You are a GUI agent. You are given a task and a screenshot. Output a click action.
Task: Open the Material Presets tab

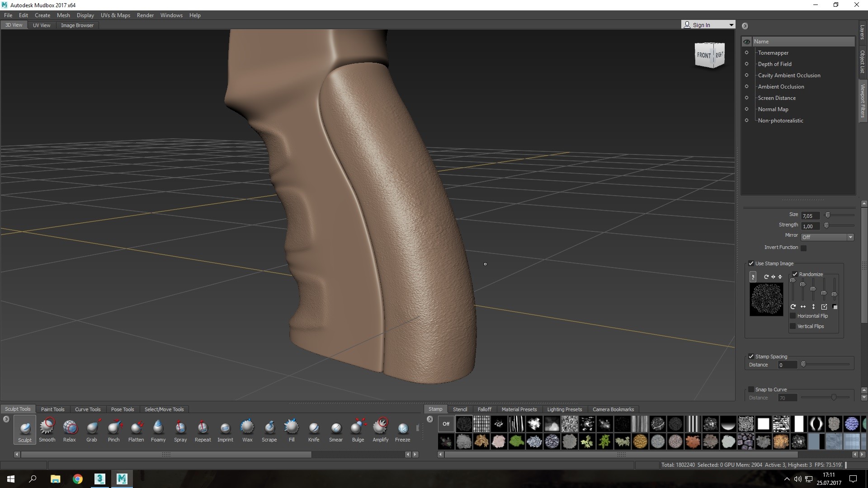(x=519, y=409)
